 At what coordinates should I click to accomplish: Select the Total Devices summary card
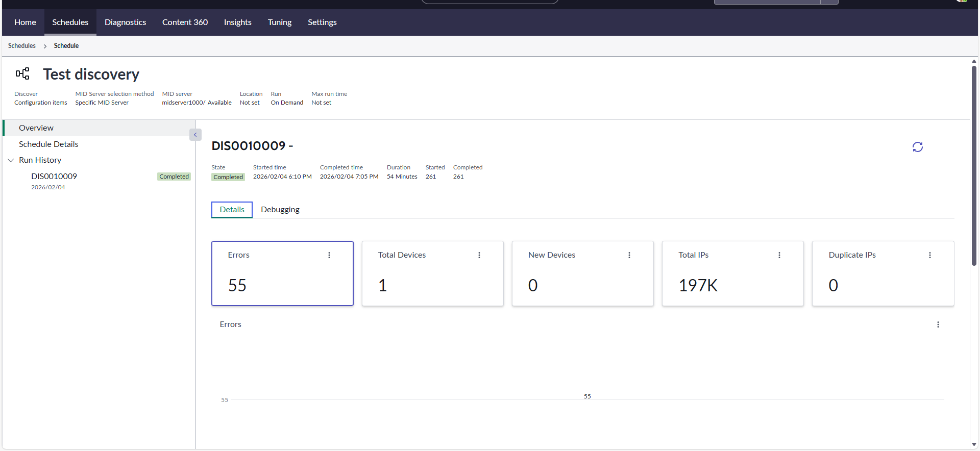coord(433,273)
